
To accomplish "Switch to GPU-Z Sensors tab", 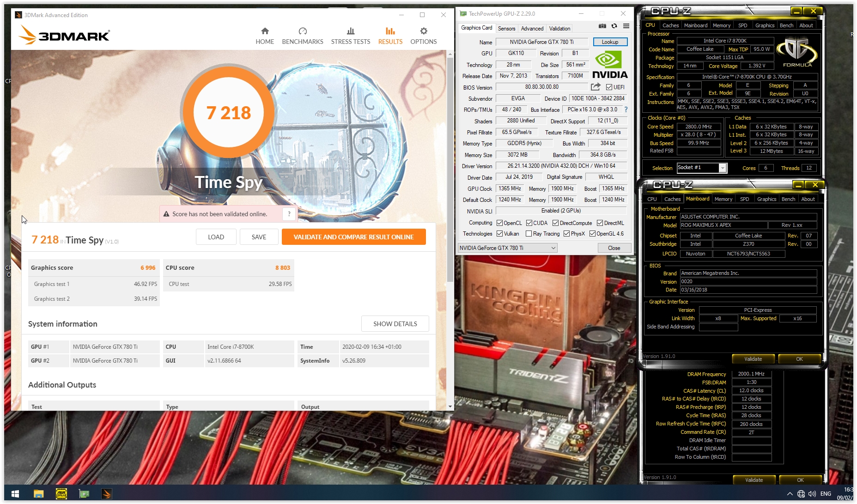I will coord(506,28).
